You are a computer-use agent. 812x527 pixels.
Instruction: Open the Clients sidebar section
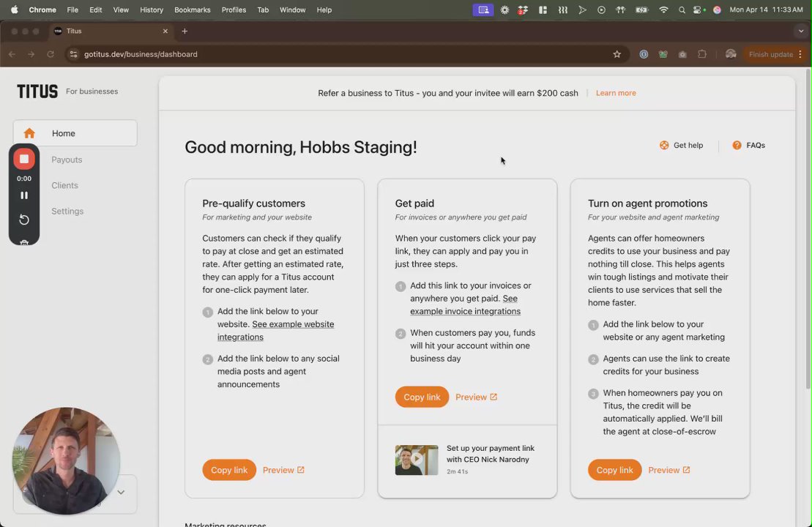(64, 185)
